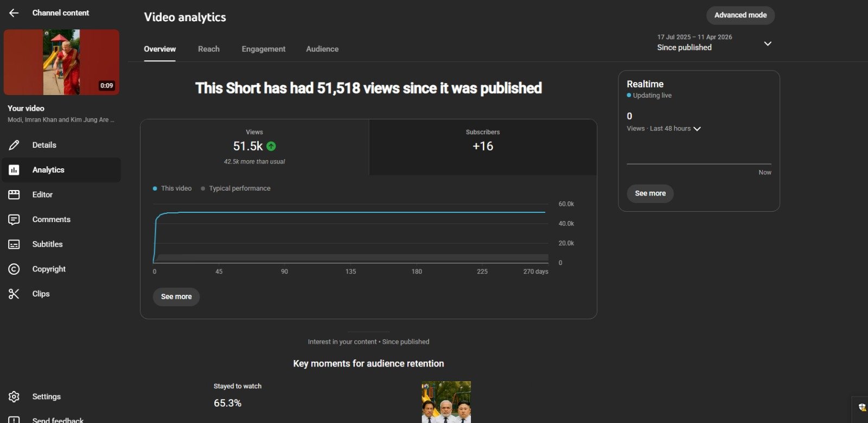Select the Views 51.5k metric card
Image resolution: width=868 pixels, height=423 pixels.
coord(254,147)
